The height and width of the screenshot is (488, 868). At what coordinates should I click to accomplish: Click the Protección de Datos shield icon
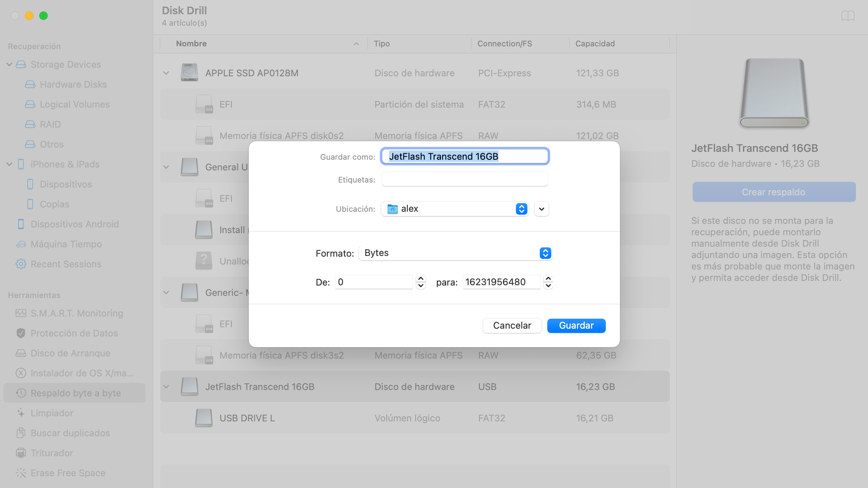(x=21, y=333)
